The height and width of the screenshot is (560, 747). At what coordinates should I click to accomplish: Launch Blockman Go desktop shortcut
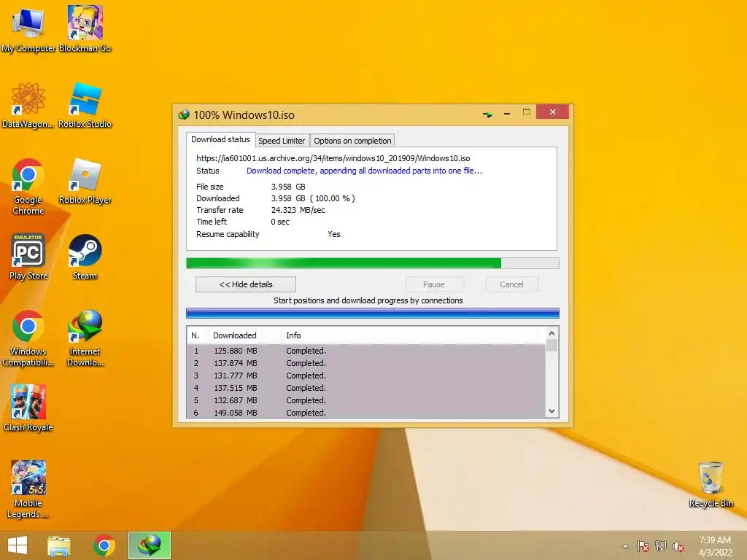point(85,29)
